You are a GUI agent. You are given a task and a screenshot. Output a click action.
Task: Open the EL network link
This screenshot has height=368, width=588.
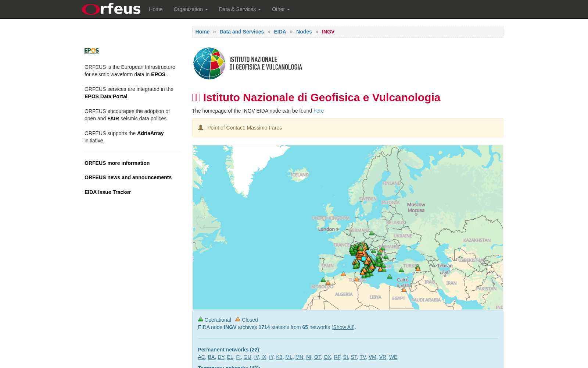(x=230, y=357)
